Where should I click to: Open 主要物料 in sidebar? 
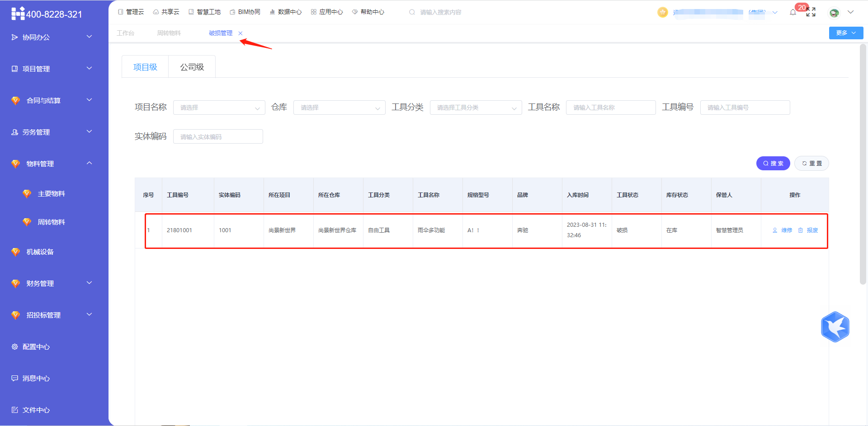point(51,194)
